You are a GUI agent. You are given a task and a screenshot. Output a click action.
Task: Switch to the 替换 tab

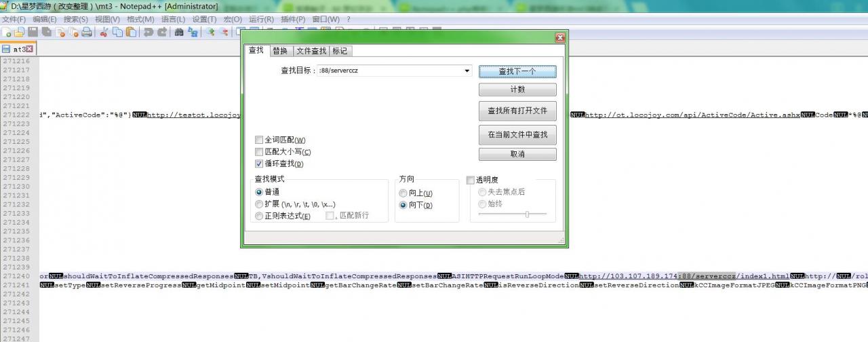[279, 51]
